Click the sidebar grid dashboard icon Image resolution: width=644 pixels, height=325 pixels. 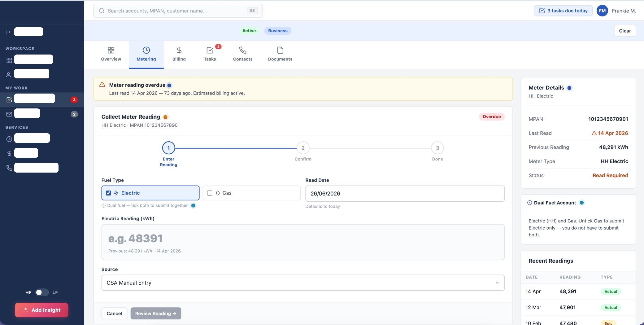pyautogui.click(x=9, y=60)
